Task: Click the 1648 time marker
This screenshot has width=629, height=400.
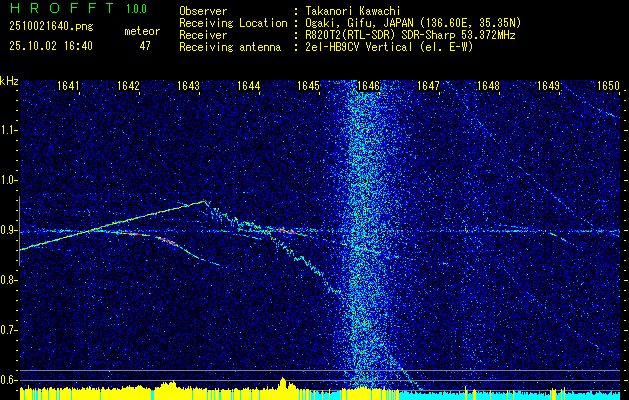Action: pos(488,86)
